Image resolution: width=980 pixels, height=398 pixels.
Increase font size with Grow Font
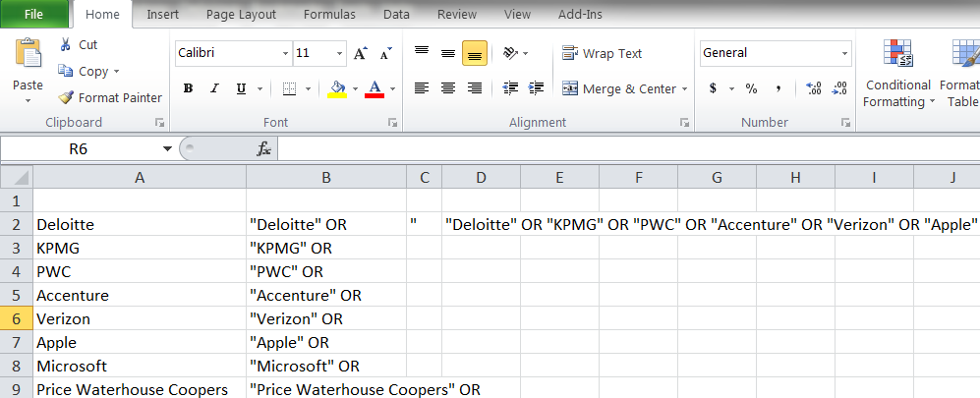click(x=361, y=54)
